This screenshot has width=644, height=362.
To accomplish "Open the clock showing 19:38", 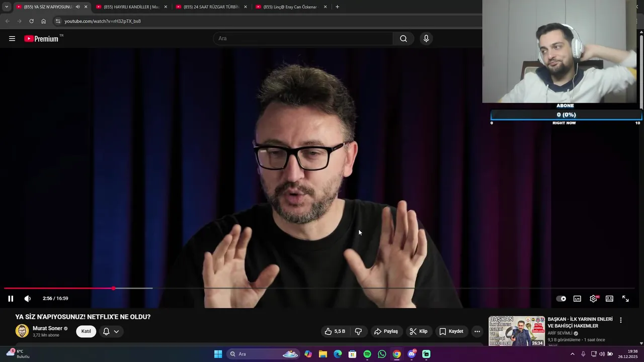I will pyautogui.click(x=629, y=354).
